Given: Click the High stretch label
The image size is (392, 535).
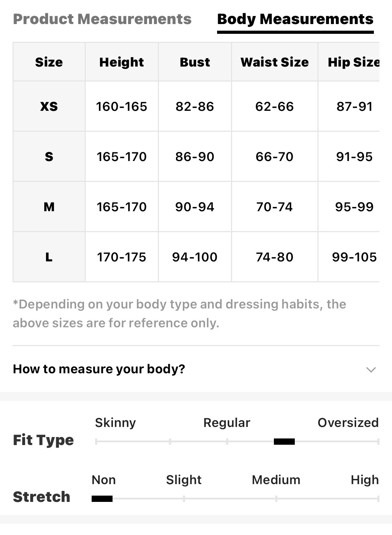Looking at the screenshot, I should [x=364, y=480].
